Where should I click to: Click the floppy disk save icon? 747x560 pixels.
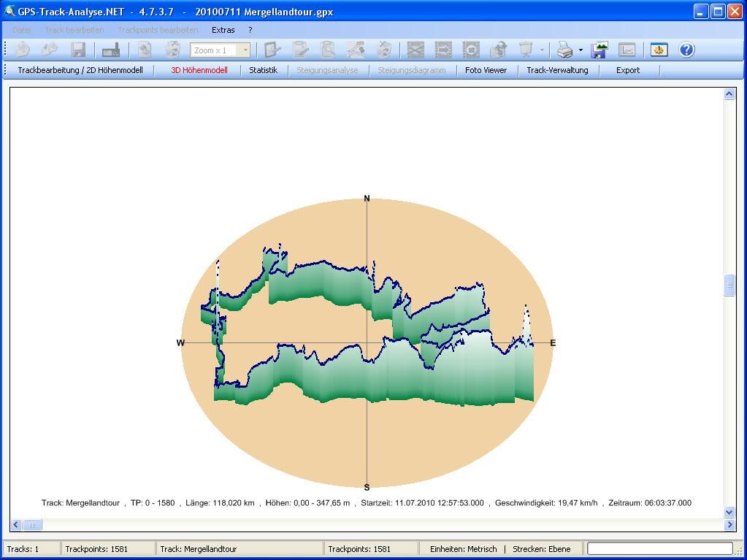pyautogui.click(x=78, y=50)
